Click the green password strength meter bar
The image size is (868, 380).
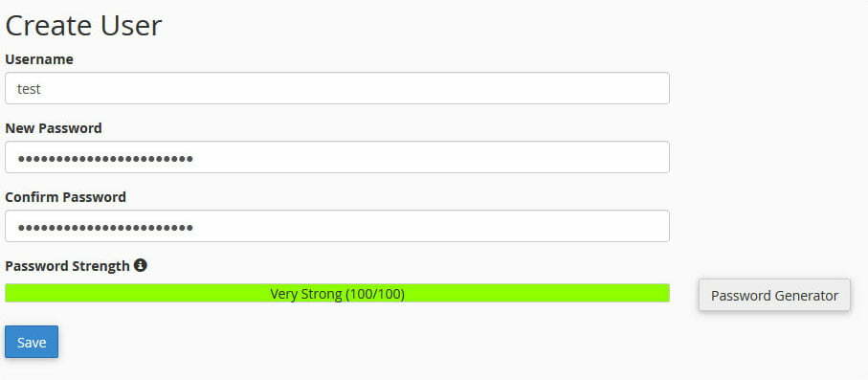click(337, 293)
